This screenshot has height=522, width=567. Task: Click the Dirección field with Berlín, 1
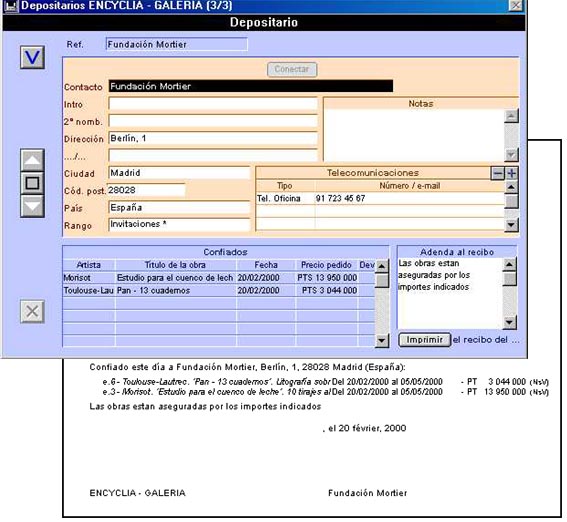[x=213, y=138]
